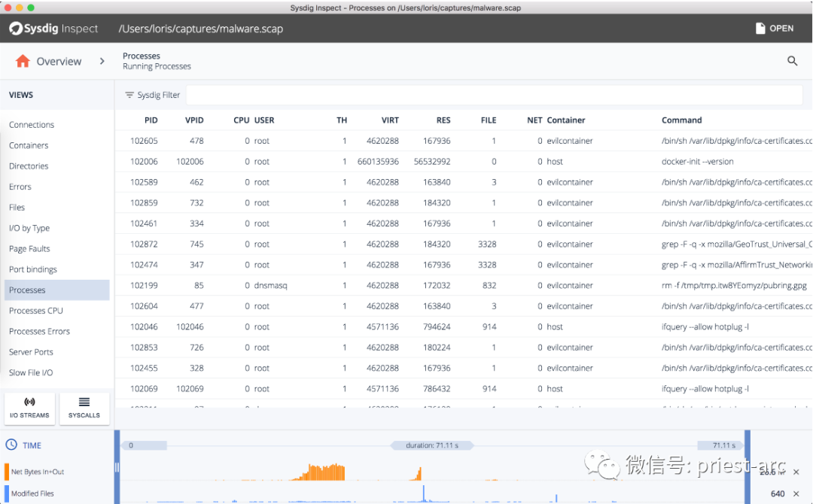Select grep GeoTrust_Universal process row
The width and height of the screenshot is (813, 504).
[x=464, y=244]
